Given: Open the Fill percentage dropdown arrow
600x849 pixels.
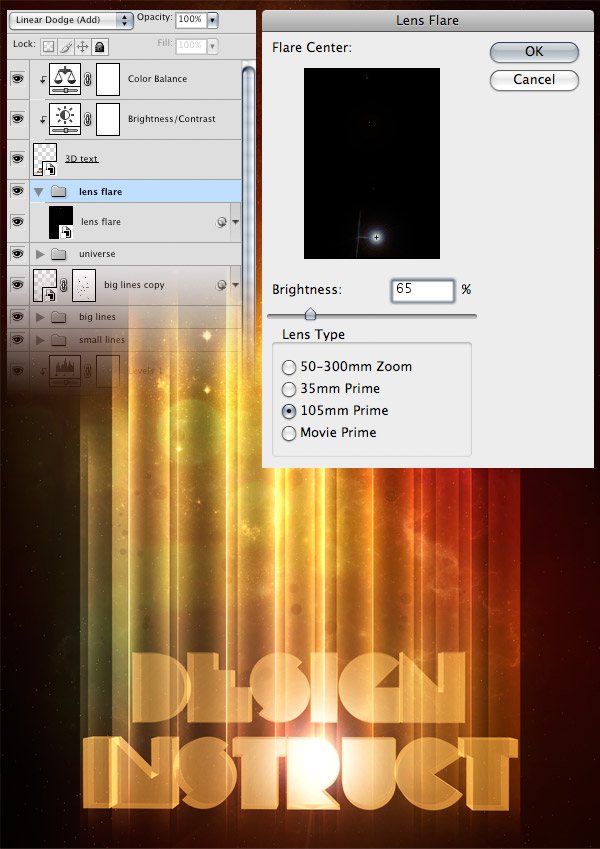Looking at the screenshot, I should 213,45.
